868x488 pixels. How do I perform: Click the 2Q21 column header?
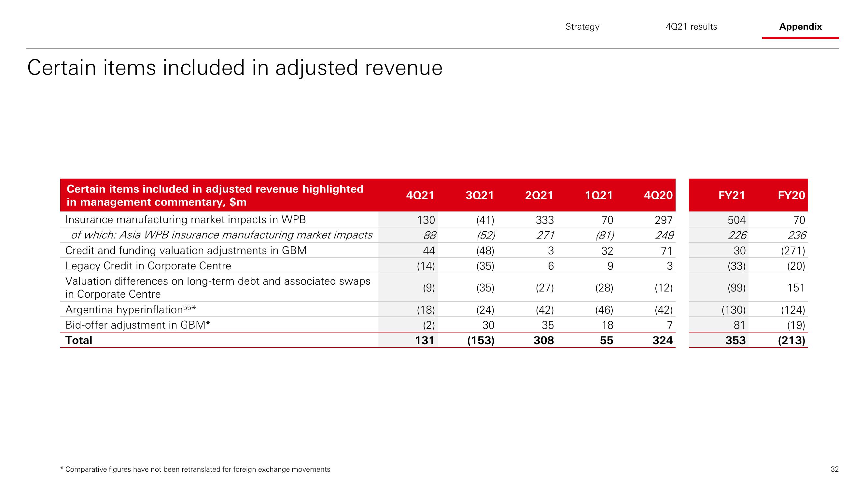click(x=539, y=195)
